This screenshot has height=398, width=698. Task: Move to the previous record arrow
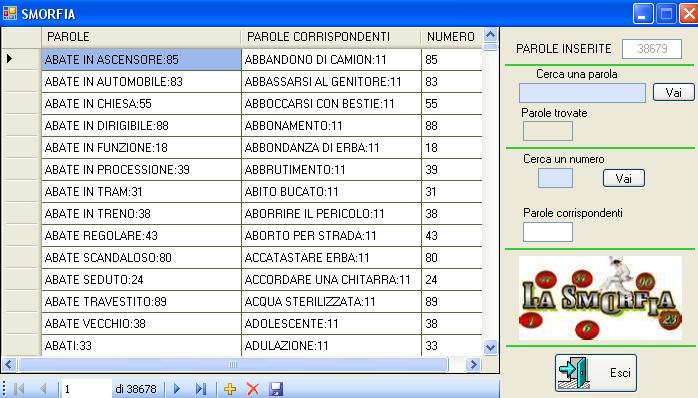[x=43, y=389]
